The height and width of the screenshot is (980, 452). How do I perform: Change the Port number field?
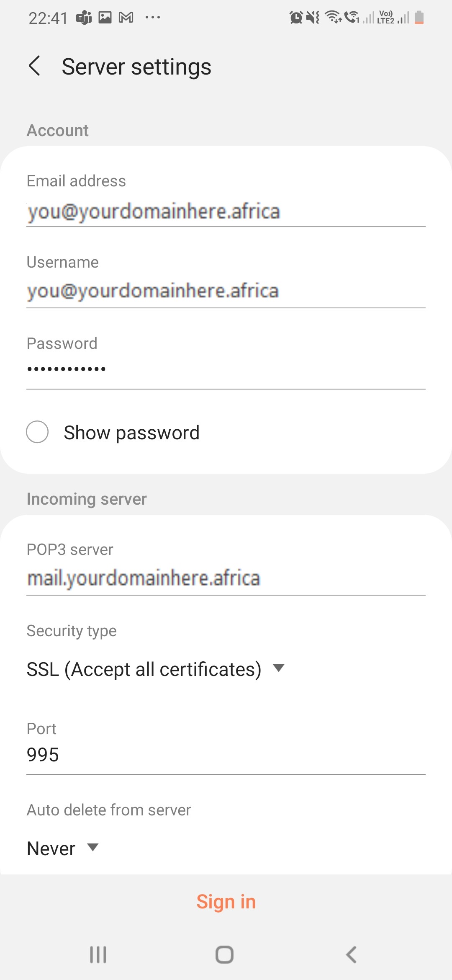(x=226, y=755)
